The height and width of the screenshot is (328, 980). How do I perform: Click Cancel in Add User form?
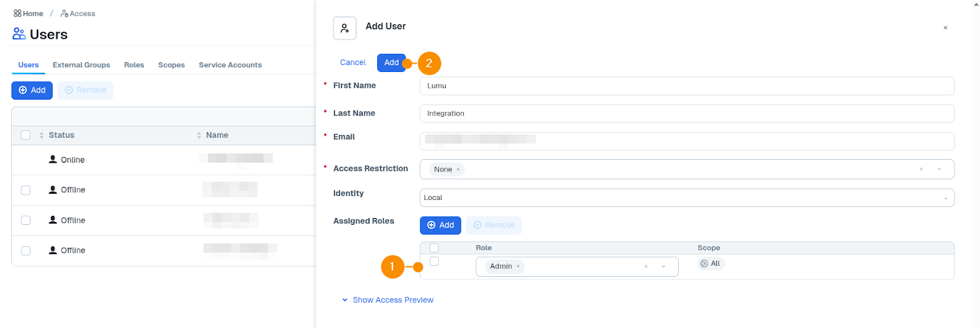tap(352, 63)
